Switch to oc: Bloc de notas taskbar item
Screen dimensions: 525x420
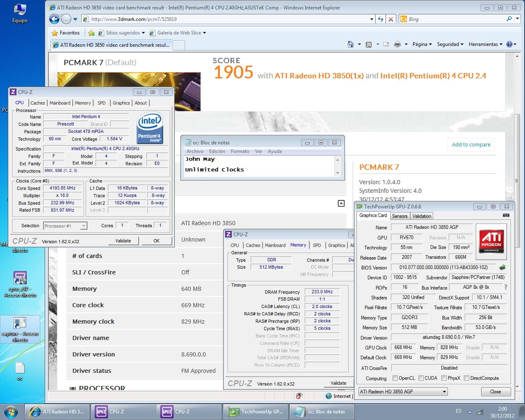(x=321, y=412)
